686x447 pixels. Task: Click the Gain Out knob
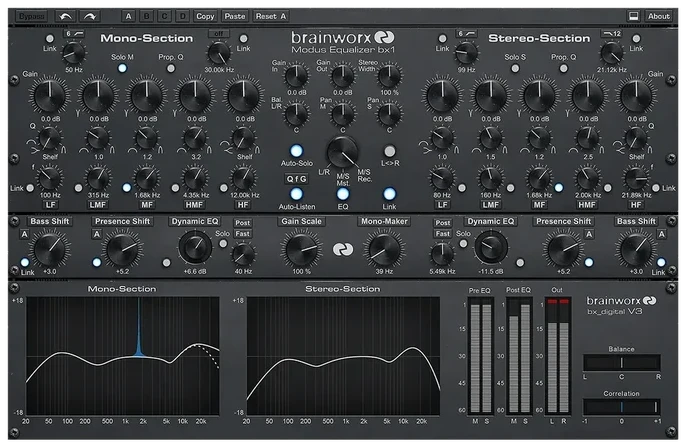click(x=343, y=75)
